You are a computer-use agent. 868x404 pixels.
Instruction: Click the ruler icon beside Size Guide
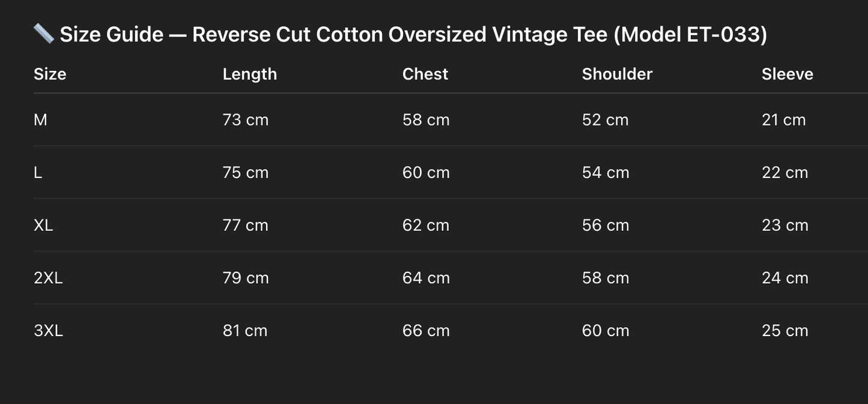(44, 34)
